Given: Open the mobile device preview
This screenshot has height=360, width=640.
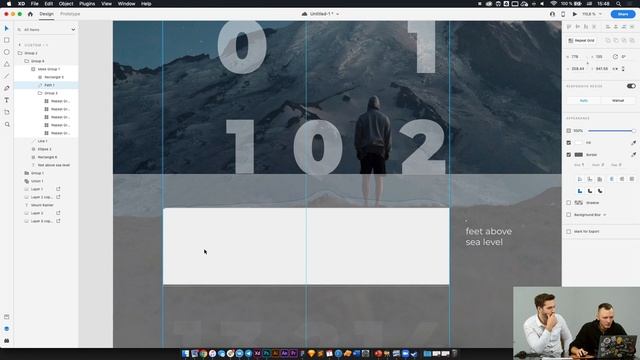Looking at the screenshot, I should tap(563, 14).
